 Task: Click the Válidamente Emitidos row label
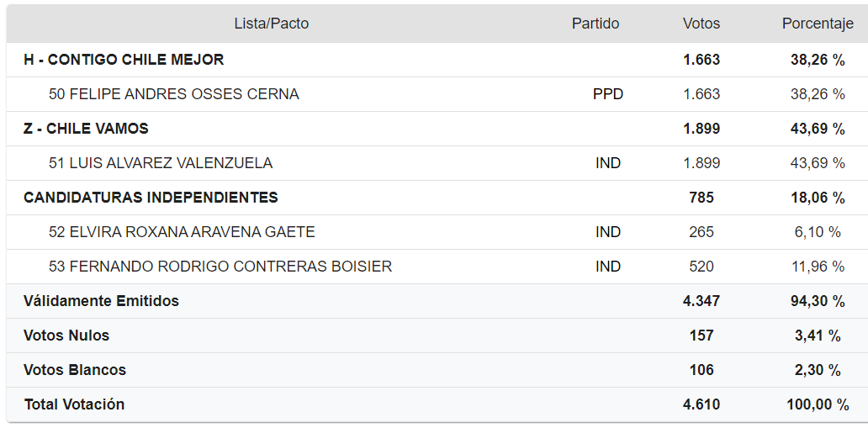101,301
